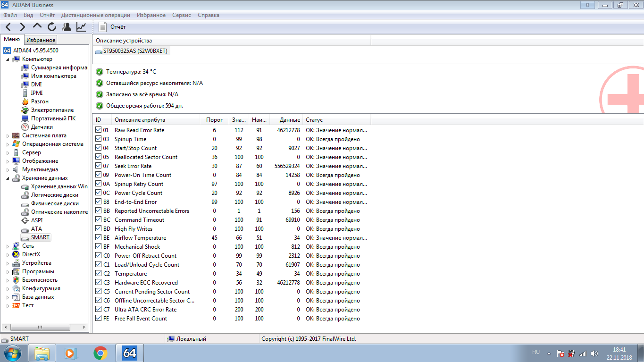
Task: Expand the Сеть tree node
Action: pyautogui.click(x=8, y=246)
